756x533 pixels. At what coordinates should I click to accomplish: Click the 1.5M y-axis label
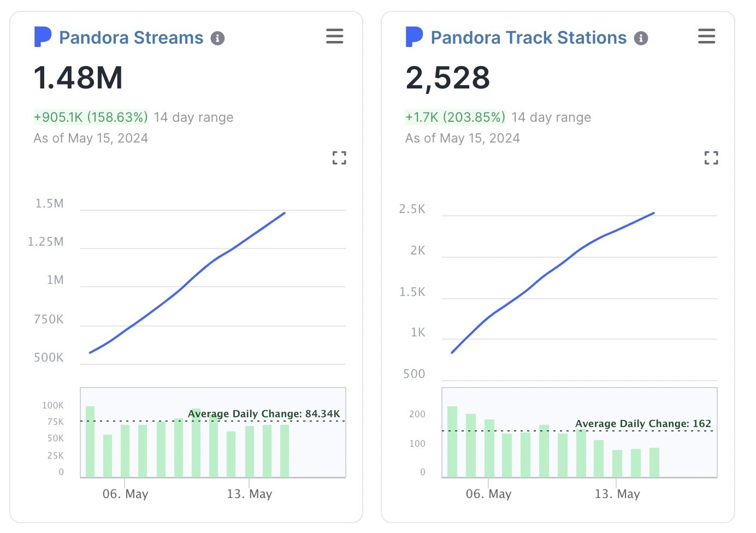click(x=50, y=204)
